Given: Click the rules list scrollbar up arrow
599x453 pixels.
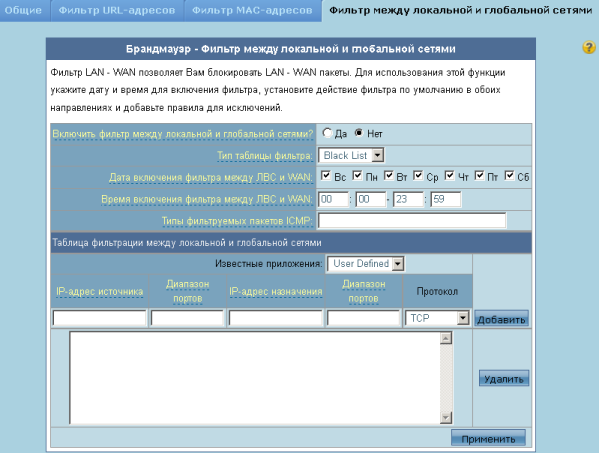Looking at the screenshot, I should tap(446, 338).
